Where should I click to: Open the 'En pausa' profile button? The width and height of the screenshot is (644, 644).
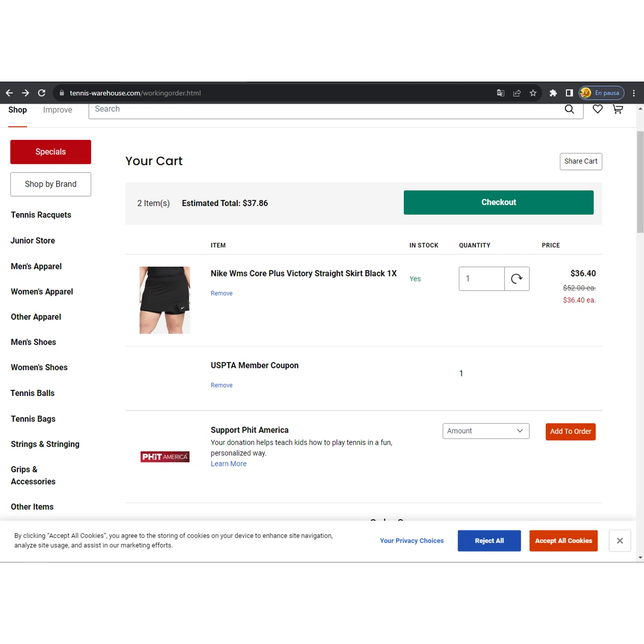pyautogui.click(x=601, y=93)
